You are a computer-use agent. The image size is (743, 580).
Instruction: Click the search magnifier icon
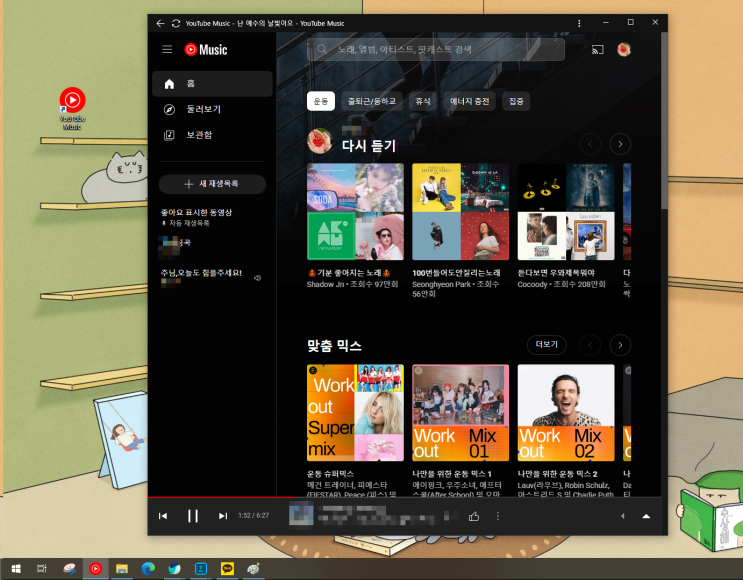tap(322, 49)
